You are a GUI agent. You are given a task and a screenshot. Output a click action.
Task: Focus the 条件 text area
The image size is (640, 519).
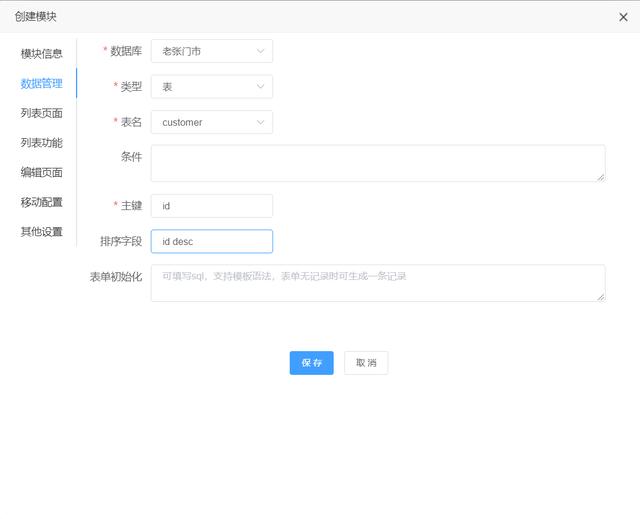click(x=377, y=163)
